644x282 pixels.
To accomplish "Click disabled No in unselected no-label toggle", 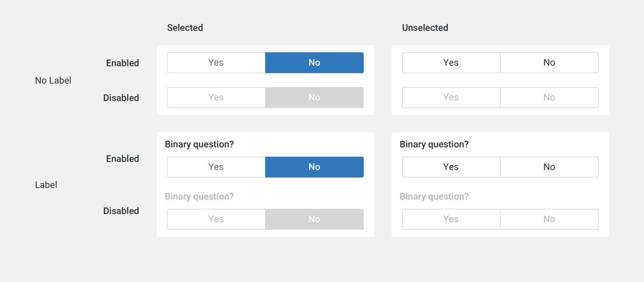I will coord(549,97).
